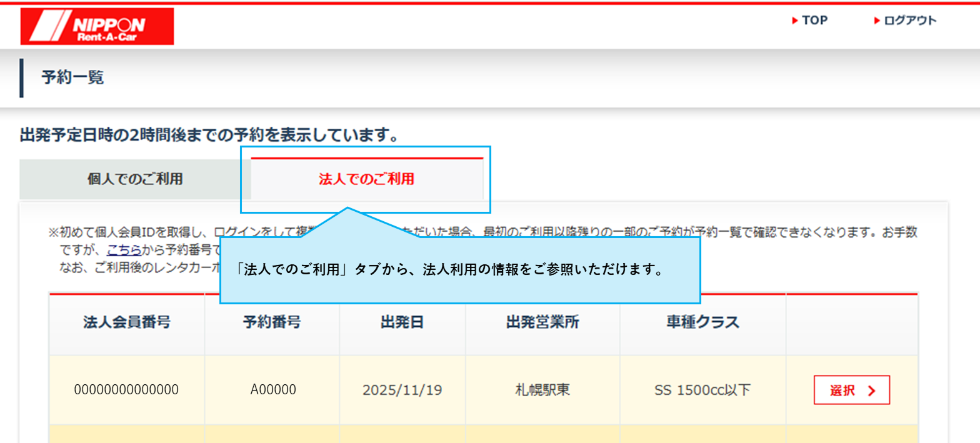Click the SS 1500cc以下 car class cell
Screen dimensions: 980x443
(702, 390)
